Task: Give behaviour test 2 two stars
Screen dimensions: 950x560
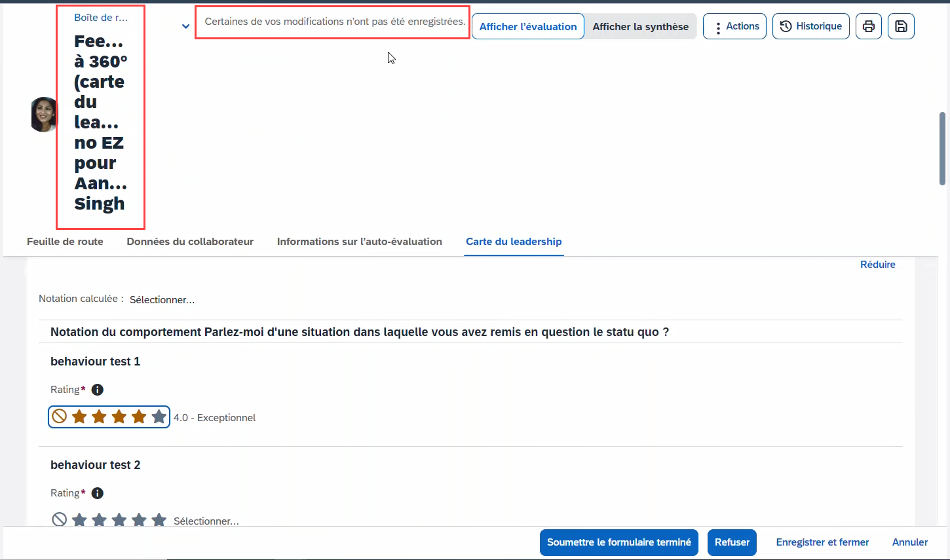Action: [x=100, y=520]
